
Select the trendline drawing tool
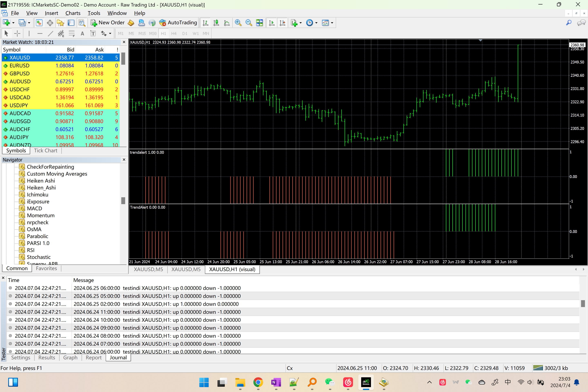(x=50, y=33)
